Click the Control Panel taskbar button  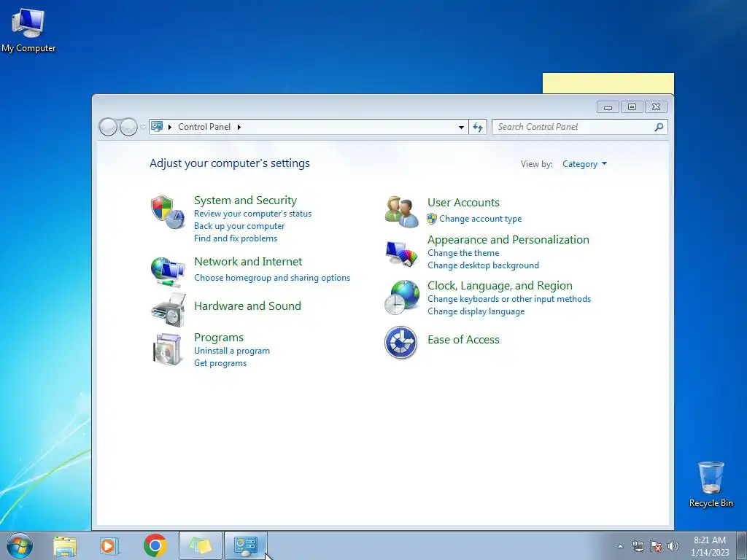(x=246, y=545)
